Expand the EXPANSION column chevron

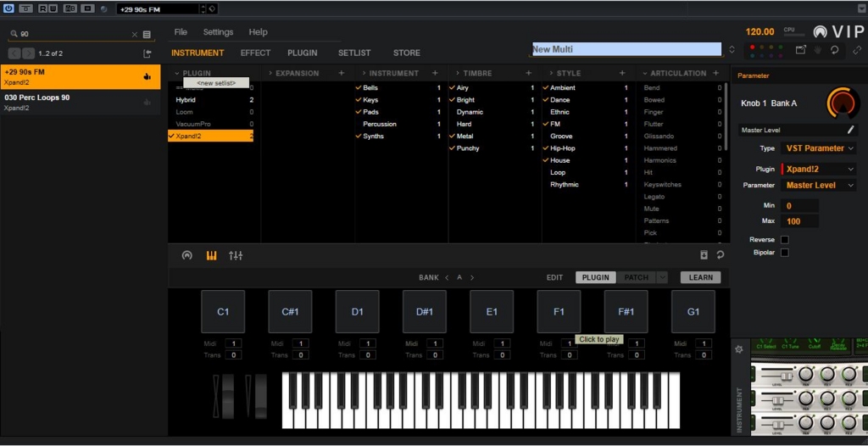tap(270, 73)
